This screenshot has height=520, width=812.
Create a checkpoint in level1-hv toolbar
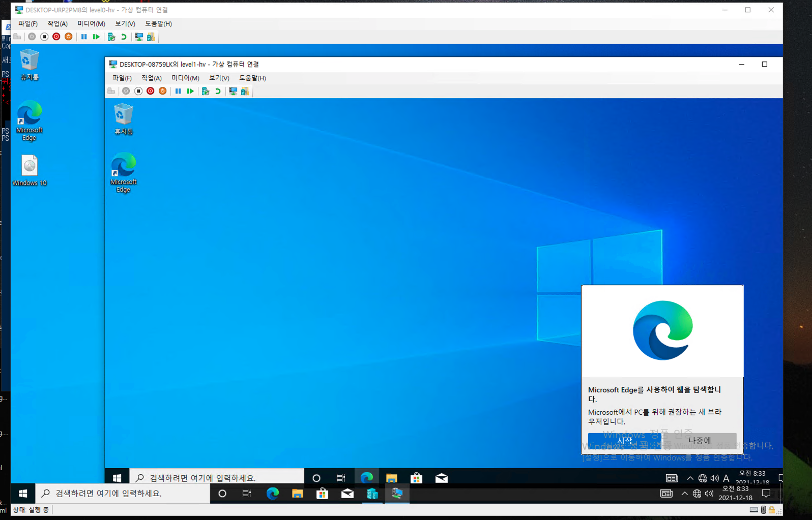pyautogui.click(x=206, y=91)
